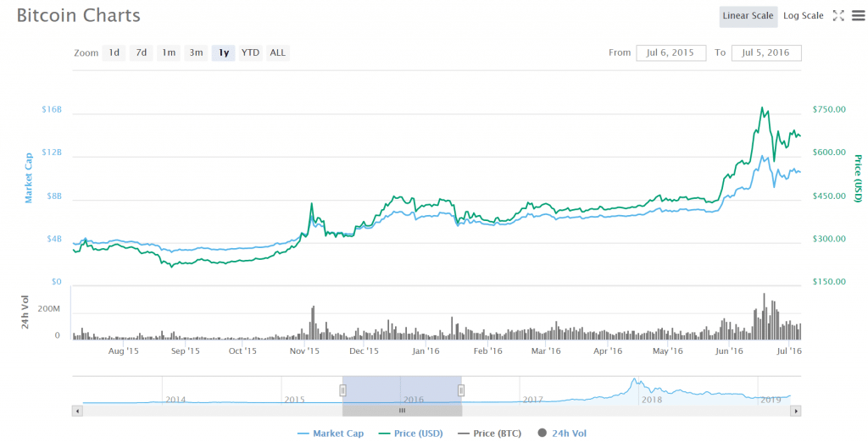Image resolution: width=868 pixels, height=442 pixels.
Task: Switch to Log Scale
Action: tap(803, 16)
